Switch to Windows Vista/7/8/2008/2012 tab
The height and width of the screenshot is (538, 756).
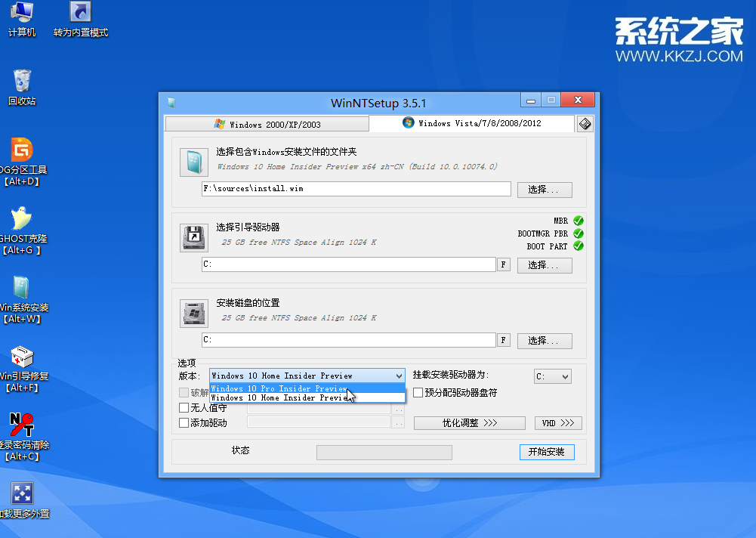(471, 123)
